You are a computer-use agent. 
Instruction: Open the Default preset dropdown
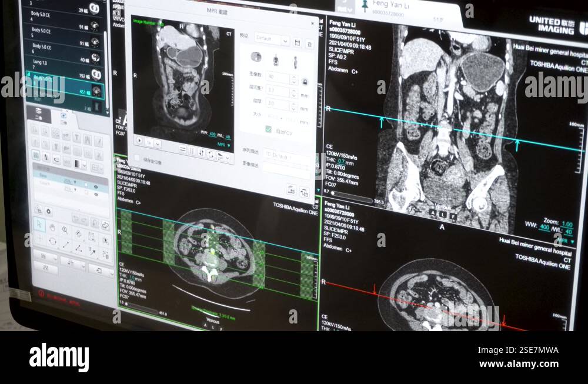point(272,39)
